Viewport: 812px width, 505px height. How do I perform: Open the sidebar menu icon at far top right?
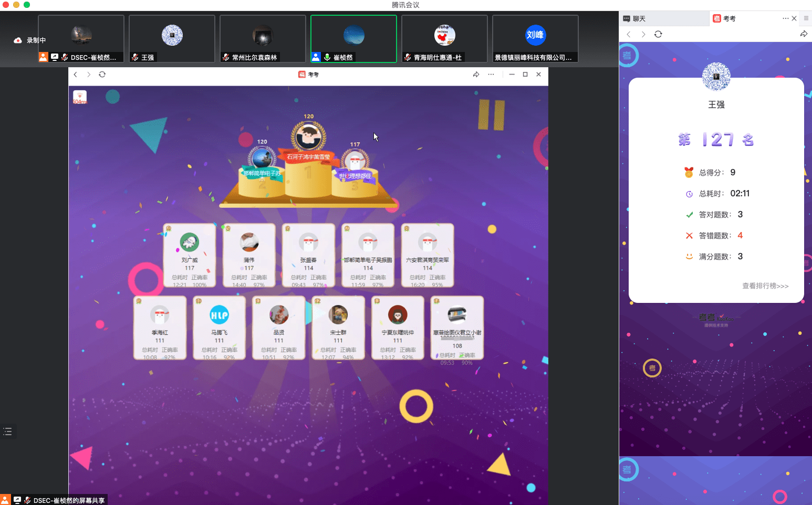[x=806, y=18]
